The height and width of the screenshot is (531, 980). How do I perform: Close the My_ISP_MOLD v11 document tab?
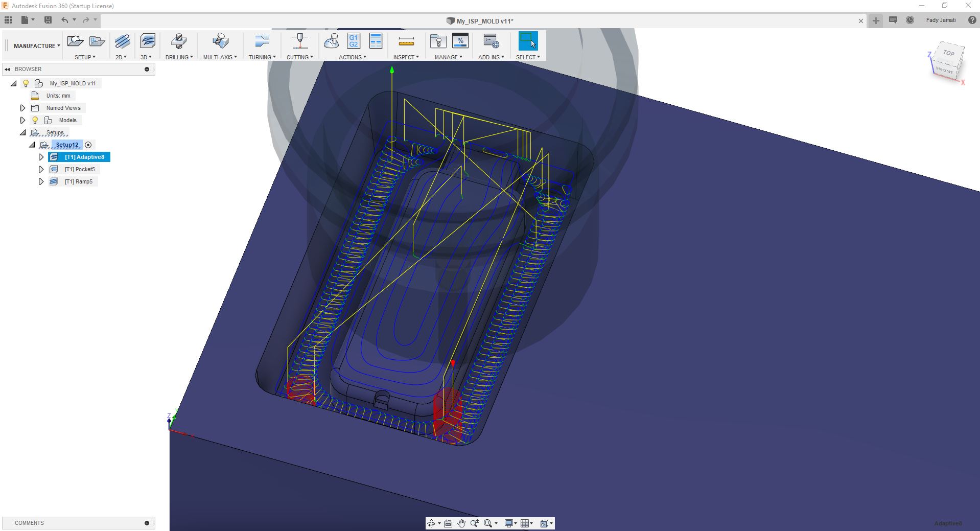coord(861,21)
